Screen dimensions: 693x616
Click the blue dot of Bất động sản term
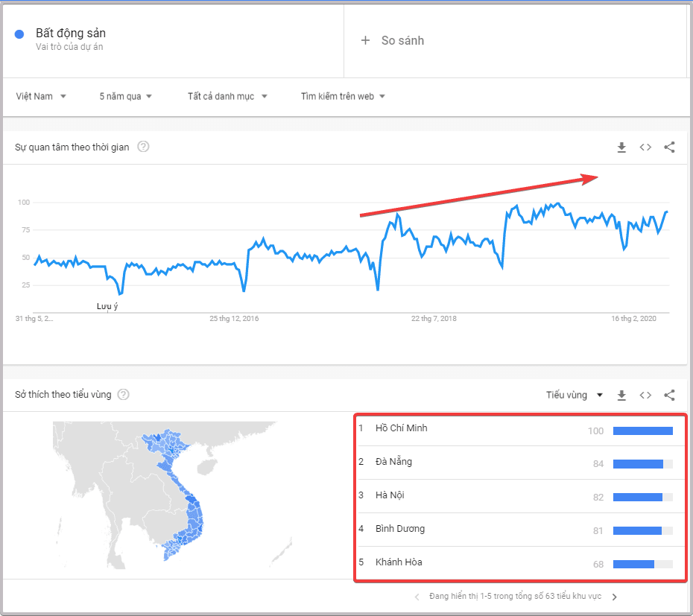click(19, 34)
